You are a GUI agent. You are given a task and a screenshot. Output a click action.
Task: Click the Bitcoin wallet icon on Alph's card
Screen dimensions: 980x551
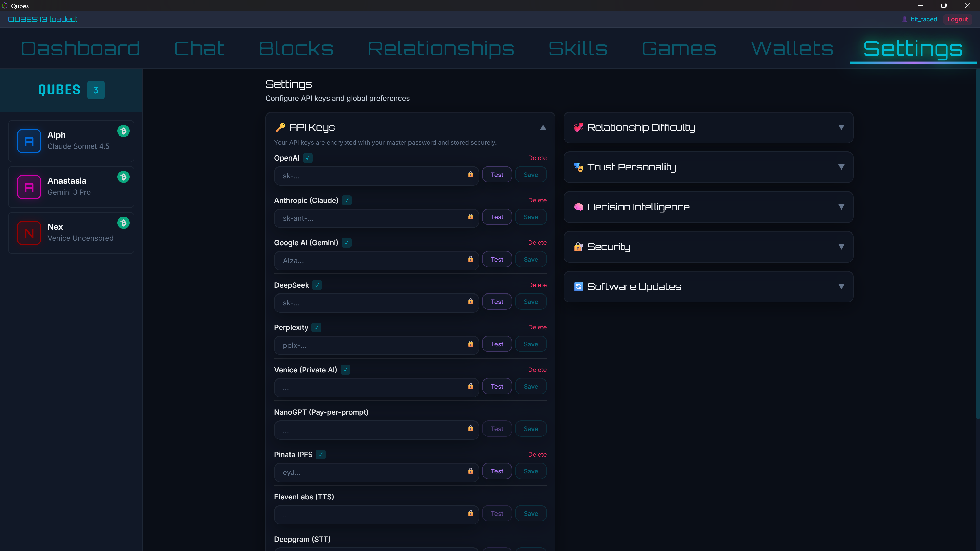123,131
